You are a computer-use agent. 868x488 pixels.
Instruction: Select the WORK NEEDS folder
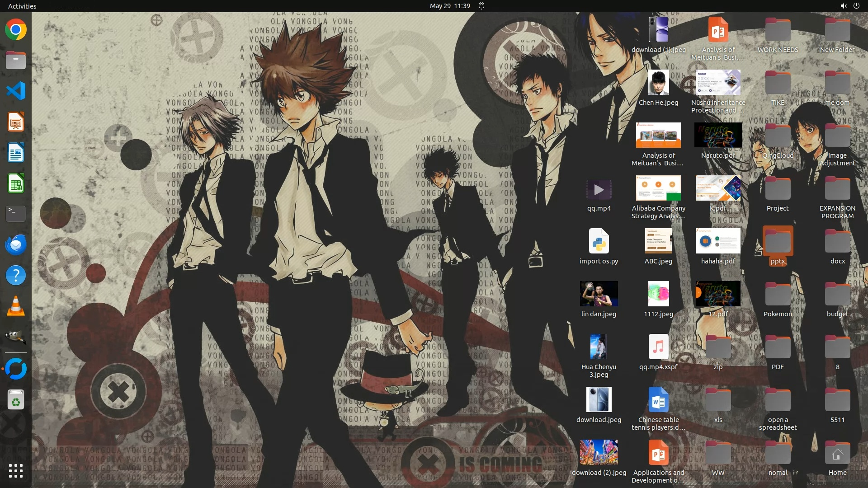coord(778,31)
